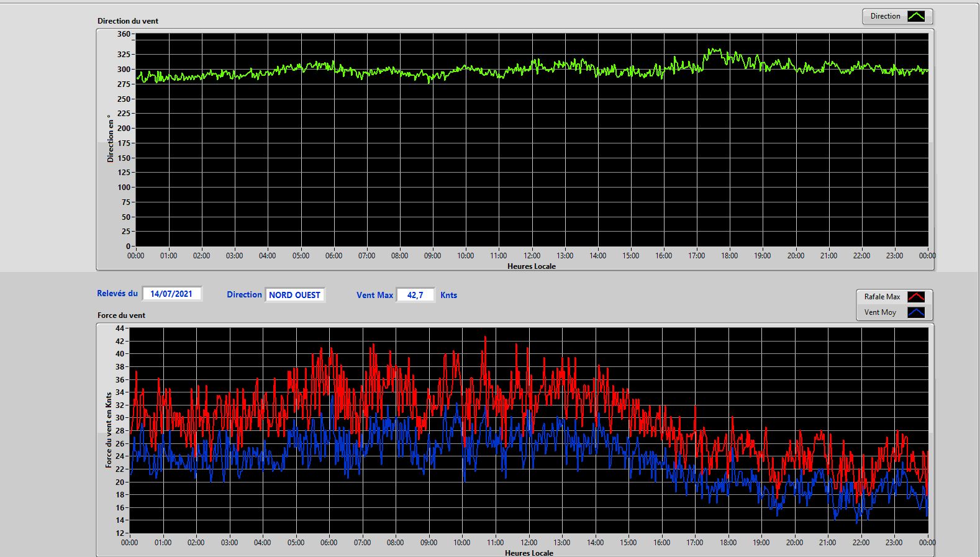Click the date field 14/07/2021
The width and height of the screenshot is (980, 557).
point(171,294)
